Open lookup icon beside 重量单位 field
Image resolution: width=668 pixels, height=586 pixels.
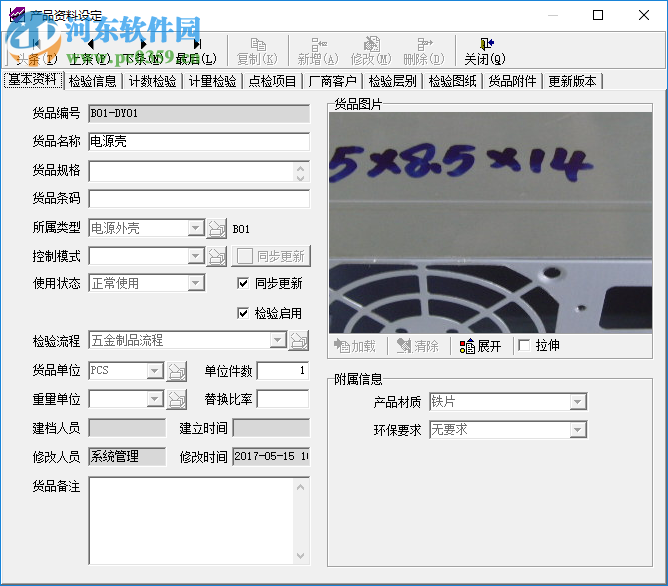click(x=176, y=399)
